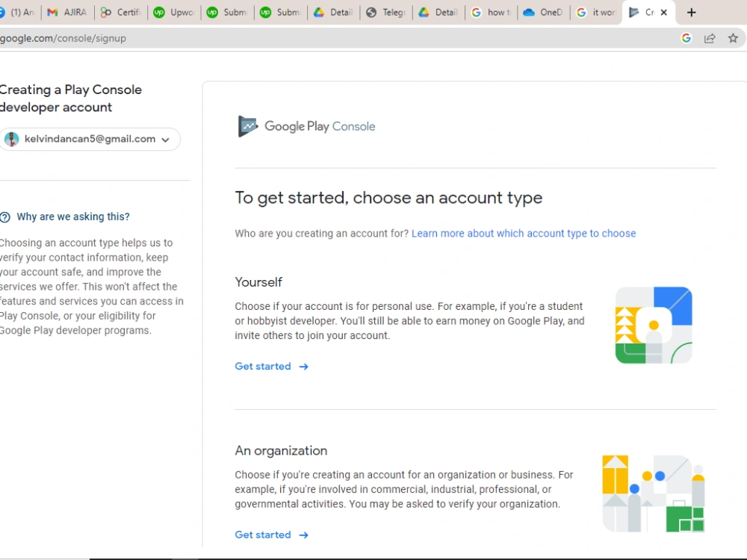
Task: Open Learn more about which account type link
Action: (x=524, y=233)
